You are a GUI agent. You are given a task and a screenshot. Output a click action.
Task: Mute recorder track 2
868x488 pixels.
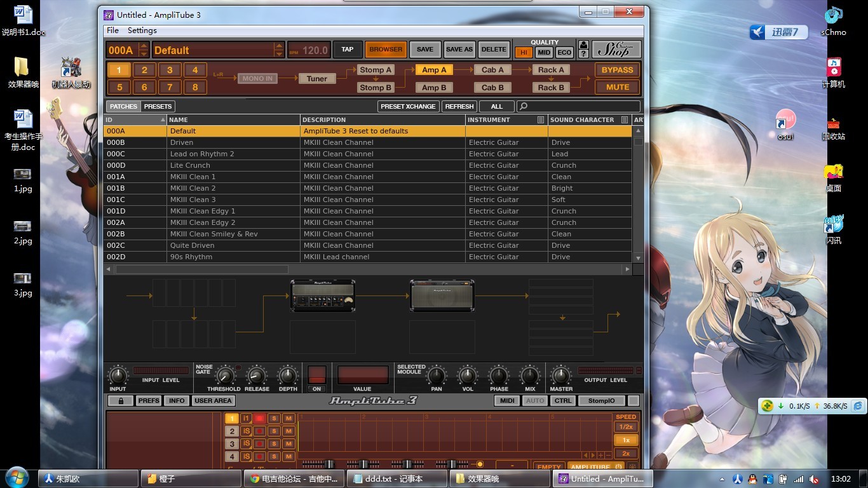(288, 431)
